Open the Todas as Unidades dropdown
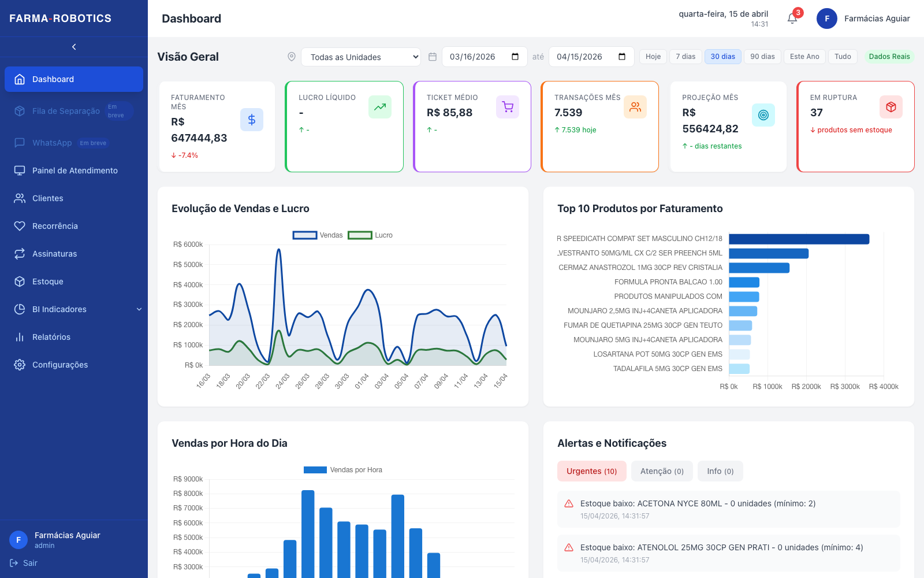The height and width of the screenshot is (578, 924). (361, 57)
